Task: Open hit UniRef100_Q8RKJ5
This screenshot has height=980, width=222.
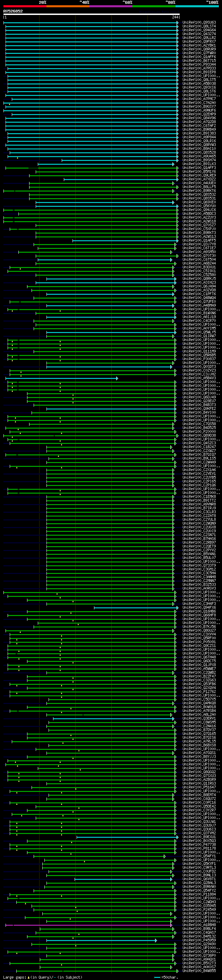Action: pyautogui.click(x=199, y=279)
